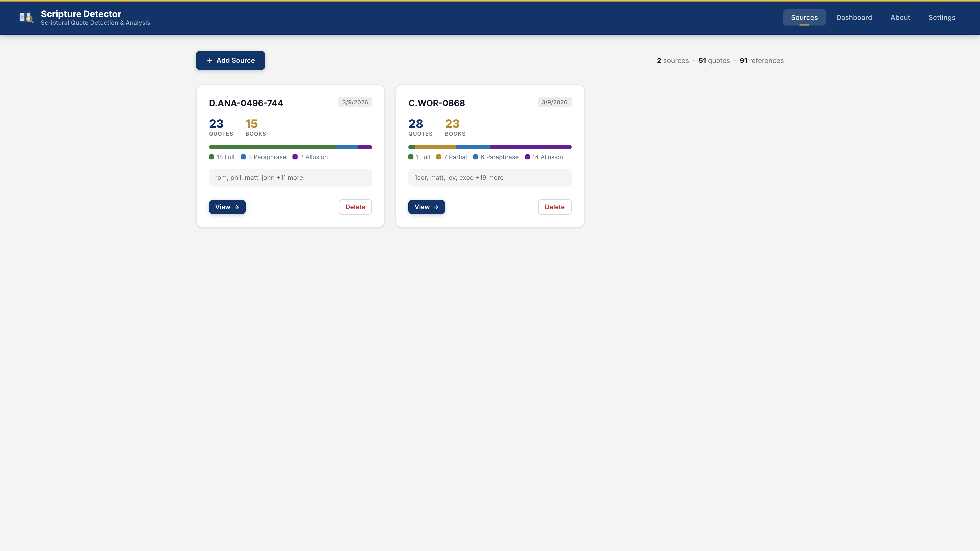Click the quote distribution bar on C.WOR-0868
Viewport: 980px width, 551px height.
click(490, 147)
